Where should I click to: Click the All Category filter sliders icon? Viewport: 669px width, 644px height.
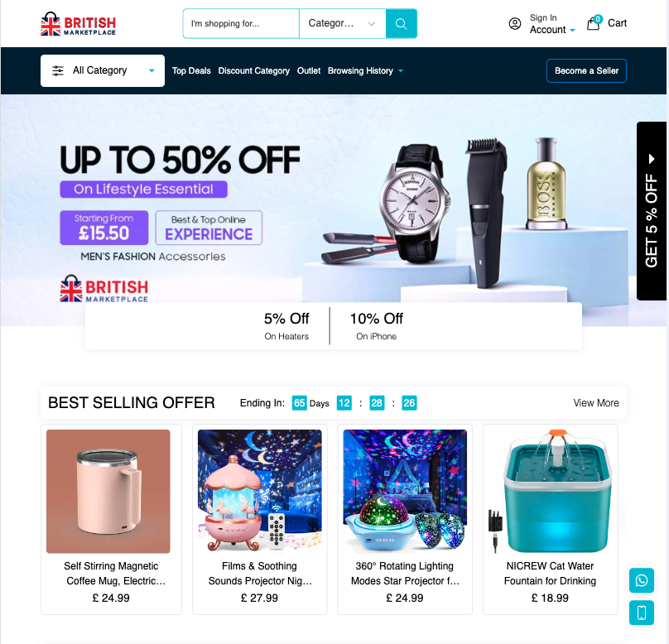click(x=58, y=71)
